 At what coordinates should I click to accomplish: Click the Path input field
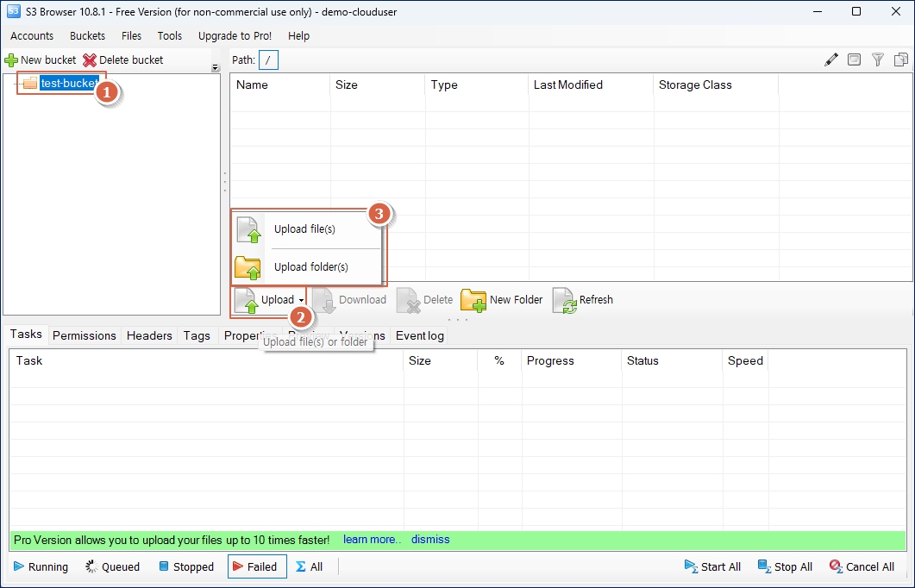(x=269, y=59)
